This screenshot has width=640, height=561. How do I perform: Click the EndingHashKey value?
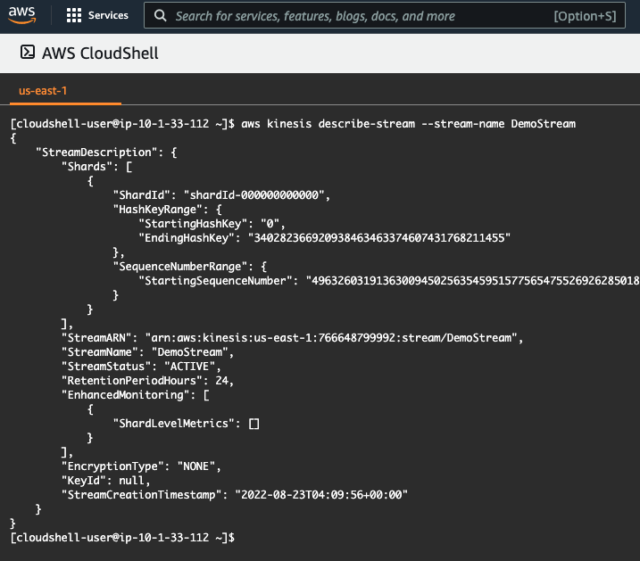[x=379, y=238]
